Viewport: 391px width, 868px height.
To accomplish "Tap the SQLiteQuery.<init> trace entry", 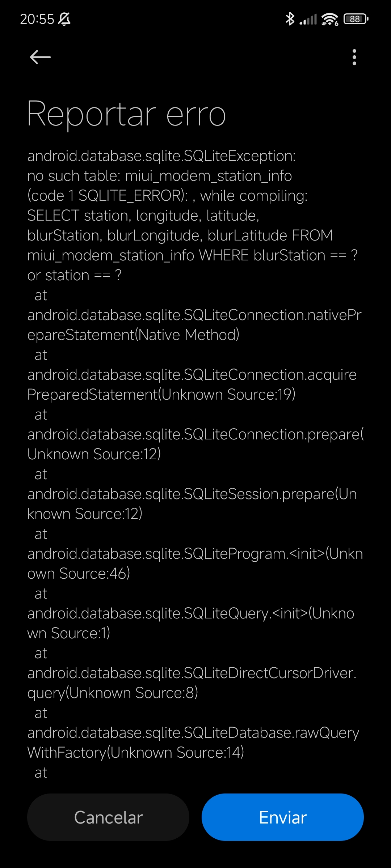I will (191, 623).
